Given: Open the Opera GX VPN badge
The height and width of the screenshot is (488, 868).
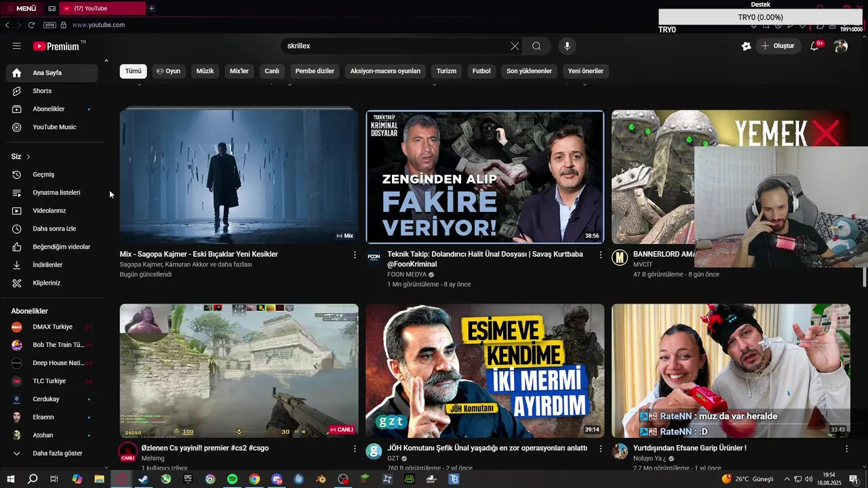Looking at the screenshot, I should pos(50,25).
